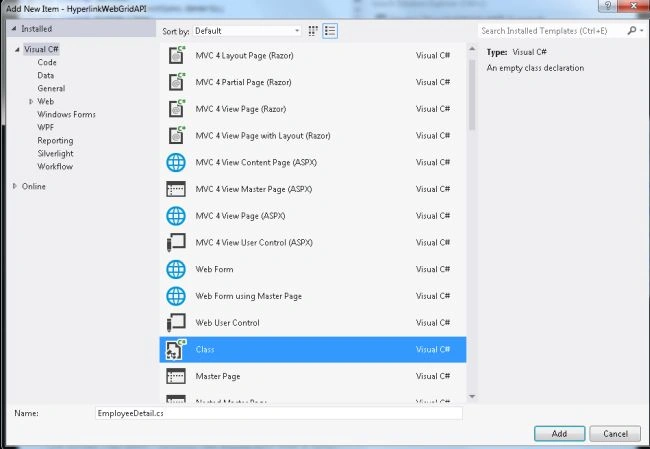
Task: Open the dialog help question-mark button
Action: coord(608,6)
